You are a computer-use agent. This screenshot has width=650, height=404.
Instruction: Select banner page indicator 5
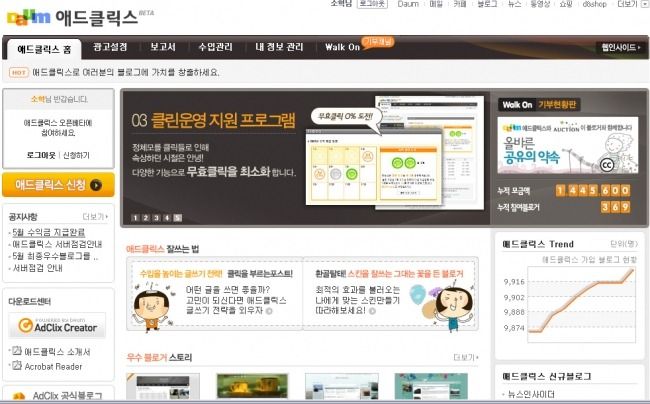click(x=177, y=218)
